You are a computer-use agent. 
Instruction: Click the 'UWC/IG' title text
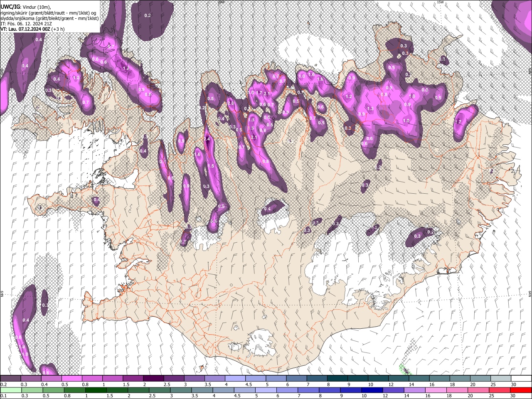pos(10,7)
